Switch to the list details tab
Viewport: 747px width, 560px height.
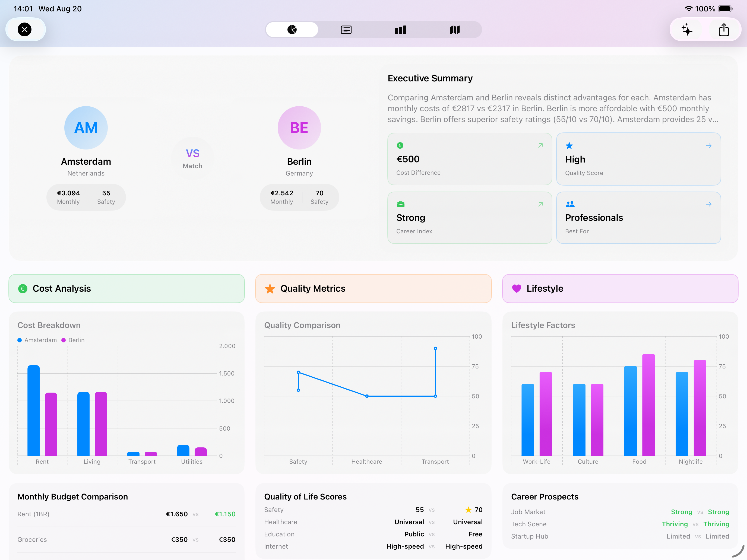[346, 30]
